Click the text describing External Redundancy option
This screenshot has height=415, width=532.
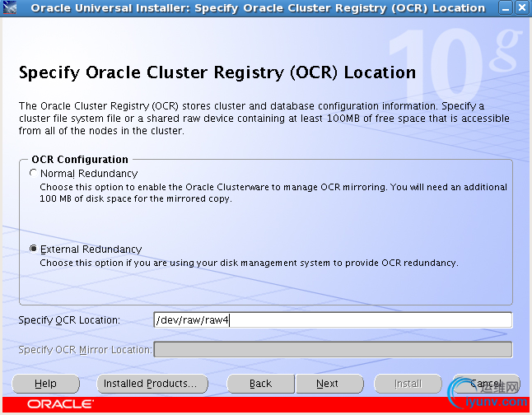click(249, 263)
